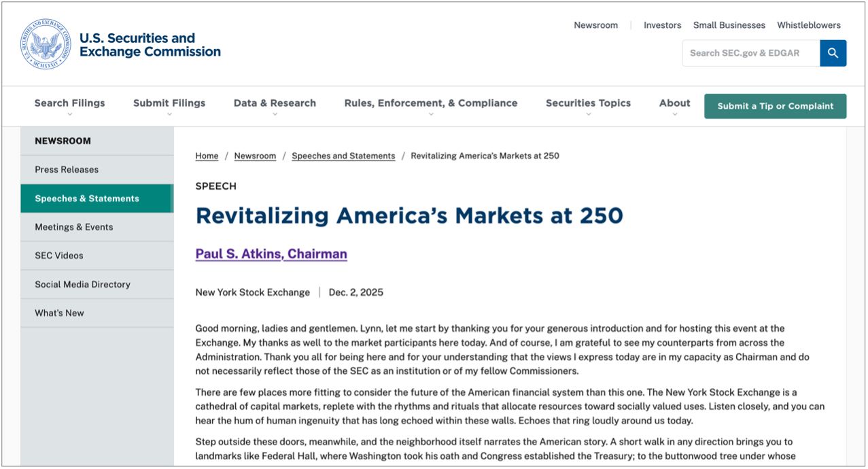
Task: Click the magnifying glass search button
Action: (x=833, y=53)
